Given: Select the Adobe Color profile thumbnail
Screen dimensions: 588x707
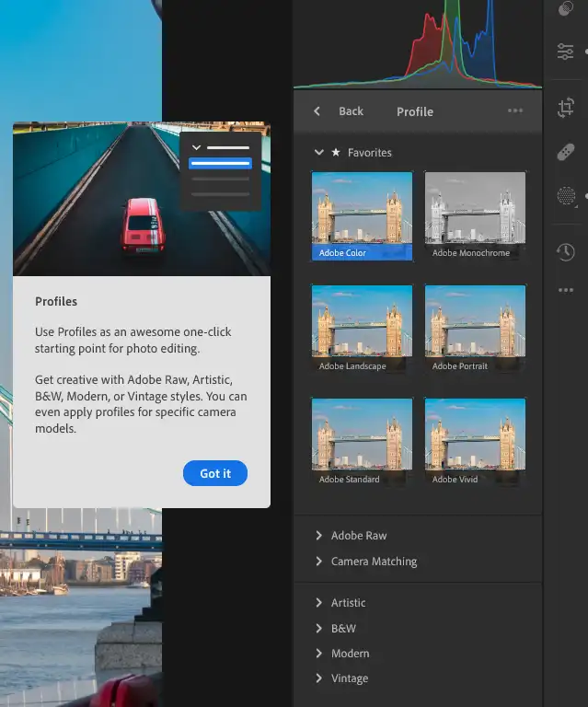Looking at the screenshot, I should (362, 216).
